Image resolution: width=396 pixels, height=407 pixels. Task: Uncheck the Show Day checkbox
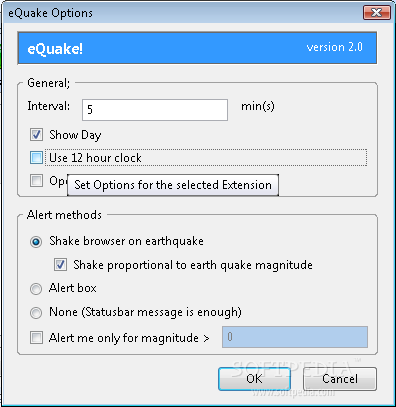pyautogui.click(x=36, y=135)
